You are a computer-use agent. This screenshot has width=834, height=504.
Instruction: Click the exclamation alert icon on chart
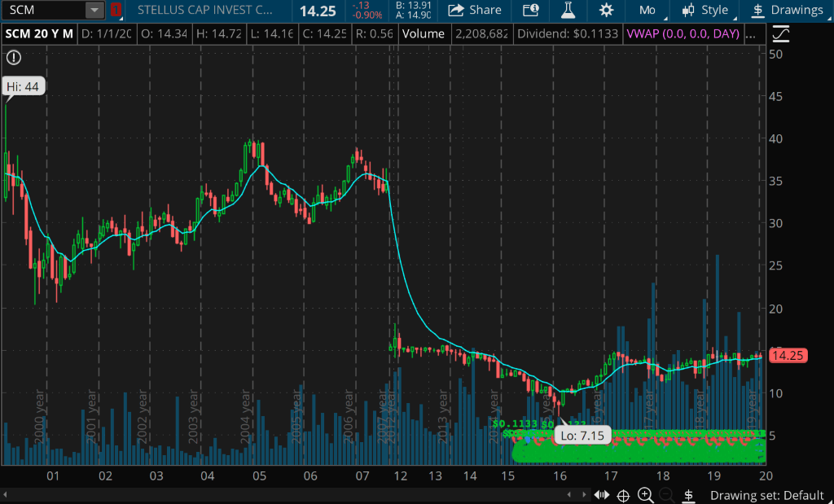point(14,58)
